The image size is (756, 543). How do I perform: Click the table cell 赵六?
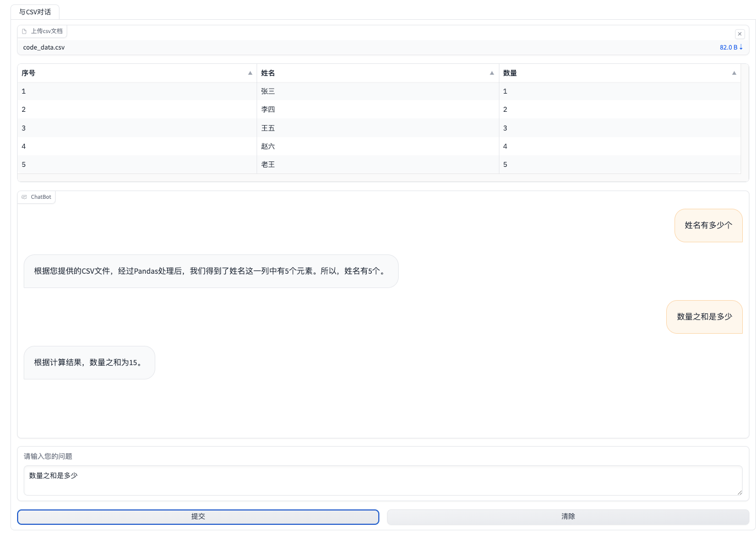coord(378,146)
